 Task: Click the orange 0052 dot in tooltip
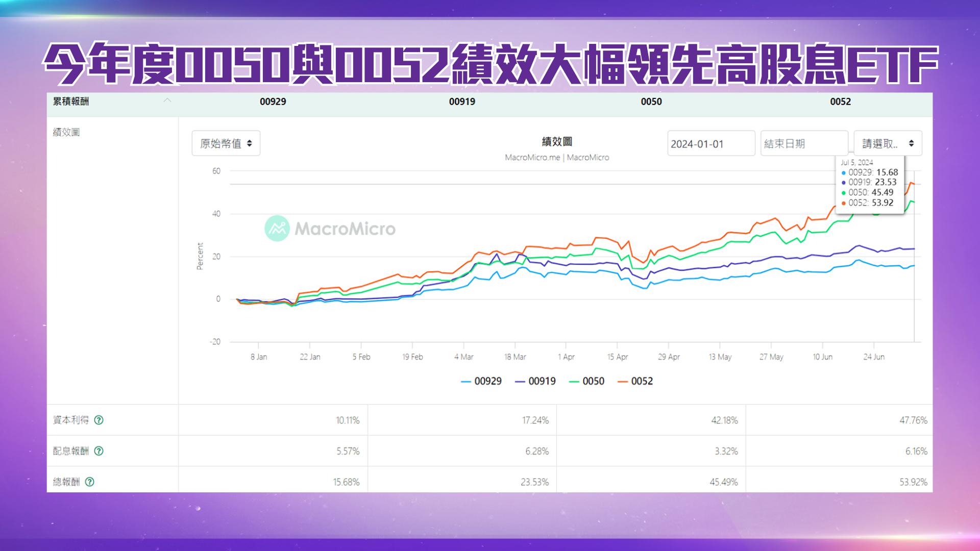click(843, 203)
